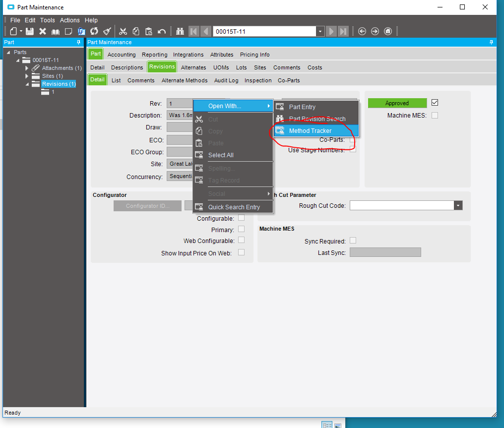
Task: Open the Help menu
Action: pyautogui.click(x=91, y=20)
